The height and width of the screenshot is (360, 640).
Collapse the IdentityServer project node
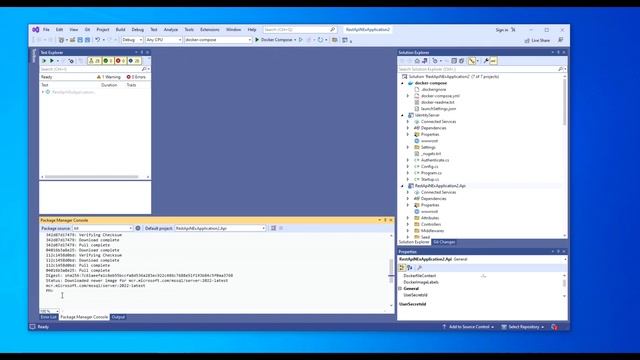pos(402,115)
